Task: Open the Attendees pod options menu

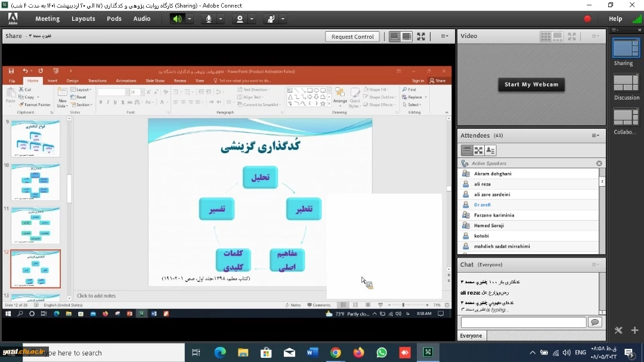Action: pyautogui.click(x=595, y=135)
